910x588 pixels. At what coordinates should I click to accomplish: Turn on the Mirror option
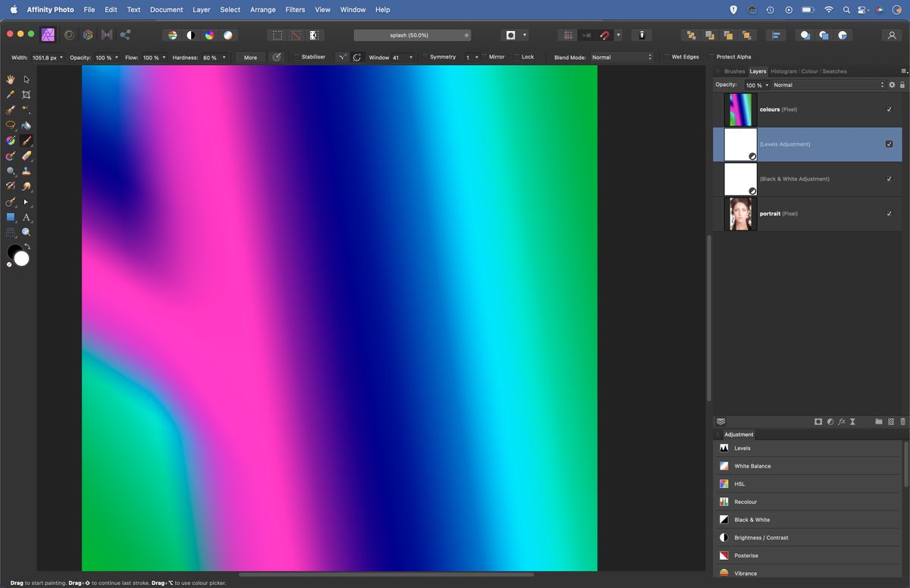(485, 56)
